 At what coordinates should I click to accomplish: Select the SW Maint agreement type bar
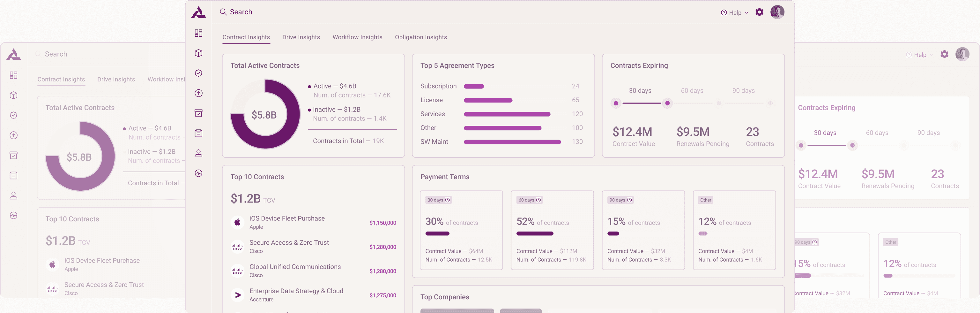point(512,142)
